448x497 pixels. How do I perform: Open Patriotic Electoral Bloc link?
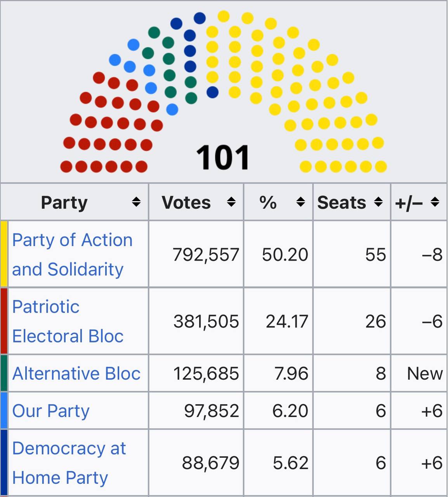[68, 321]
